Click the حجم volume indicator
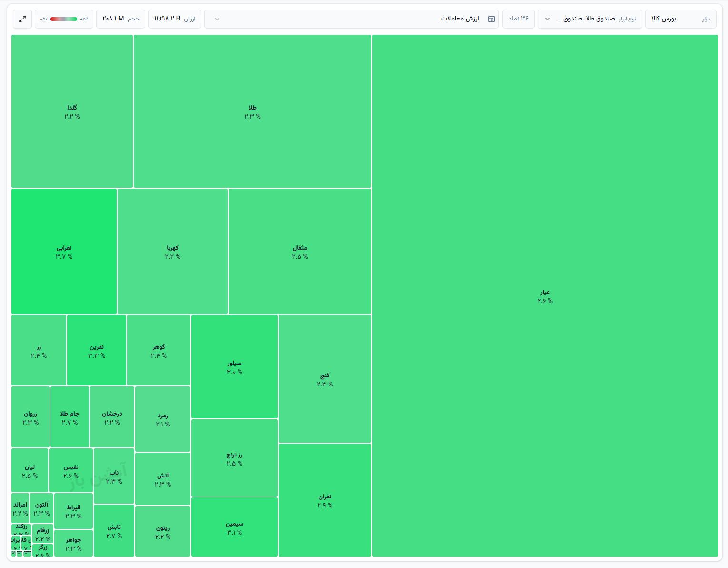Image resolution: width=728 pixels, height=568 pixels. click(121, 19)
